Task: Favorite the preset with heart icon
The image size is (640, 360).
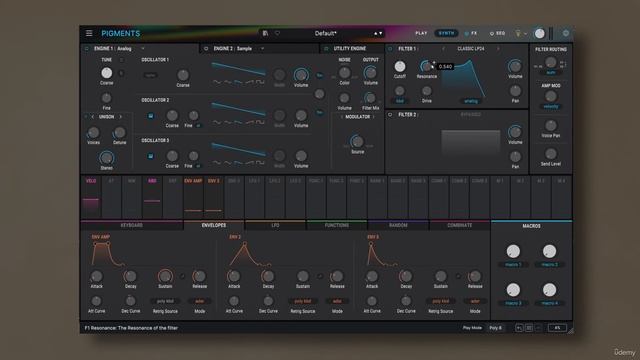Action: point(277,33)
